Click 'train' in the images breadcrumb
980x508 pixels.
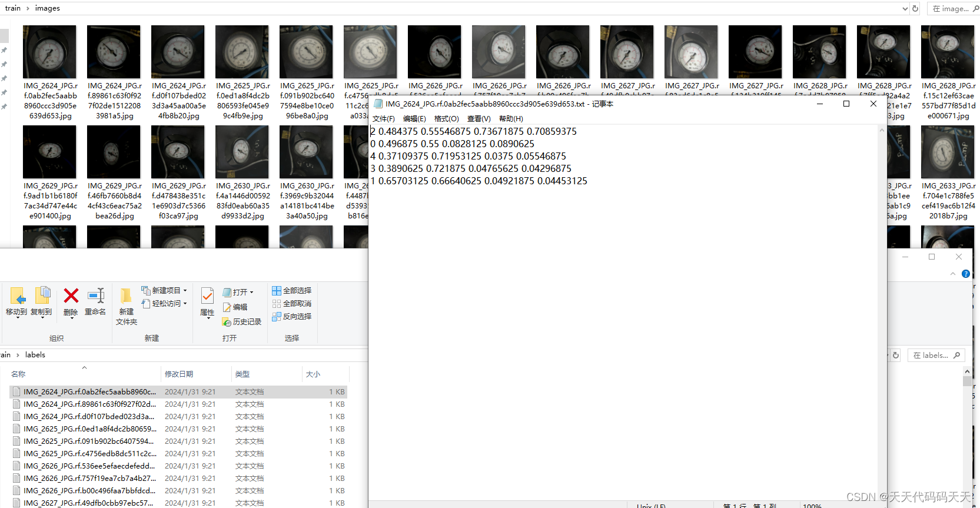click(13, 8)
